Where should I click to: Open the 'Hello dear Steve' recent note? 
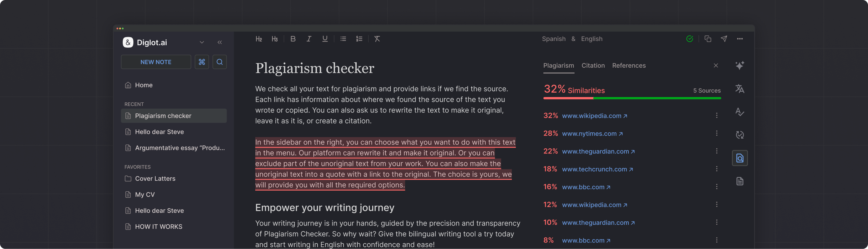pyautogui.click(x=159, y=131)
